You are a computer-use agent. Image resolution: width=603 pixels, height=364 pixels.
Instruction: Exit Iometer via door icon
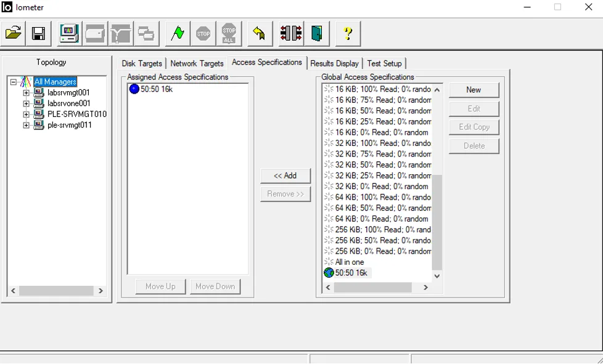[x=316, y=33]
